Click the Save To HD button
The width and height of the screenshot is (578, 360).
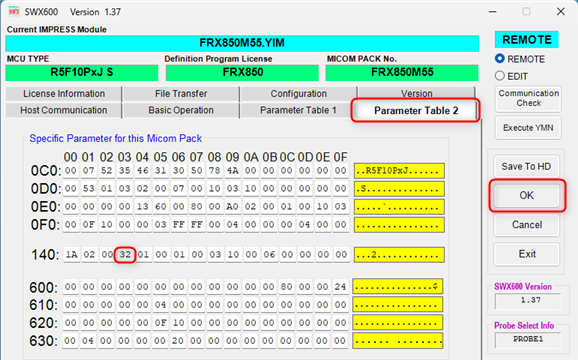coord(526,167)
